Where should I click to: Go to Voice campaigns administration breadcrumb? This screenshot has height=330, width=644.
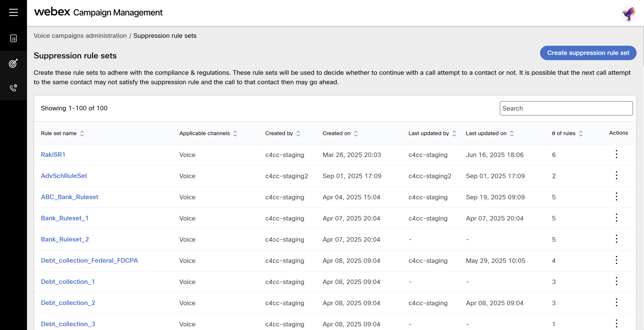coord(80,36)
